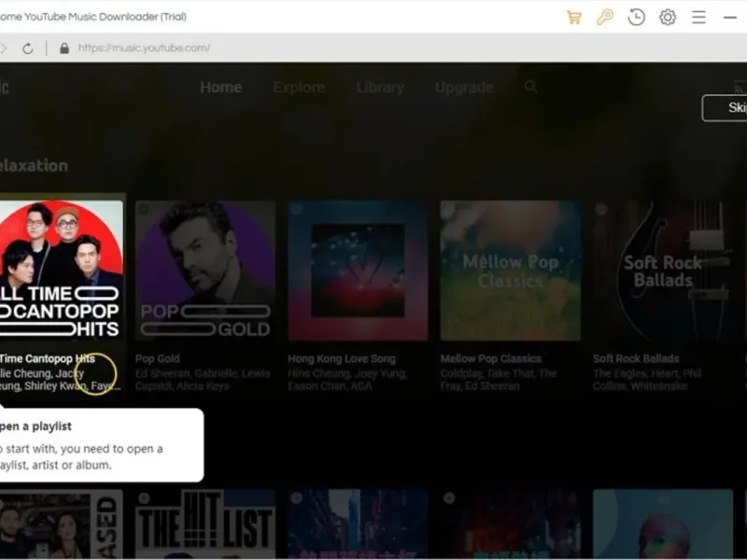Click the Pop Gold title link
This screenshot has width=747, height=560.
point(158,358)
